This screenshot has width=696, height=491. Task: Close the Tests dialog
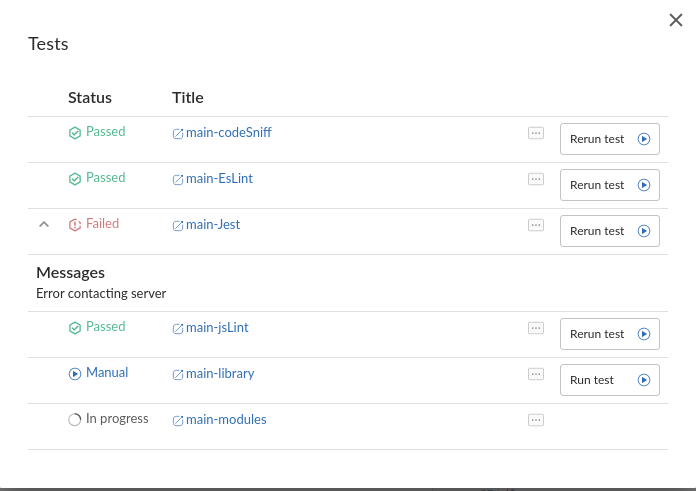point(676,20)
